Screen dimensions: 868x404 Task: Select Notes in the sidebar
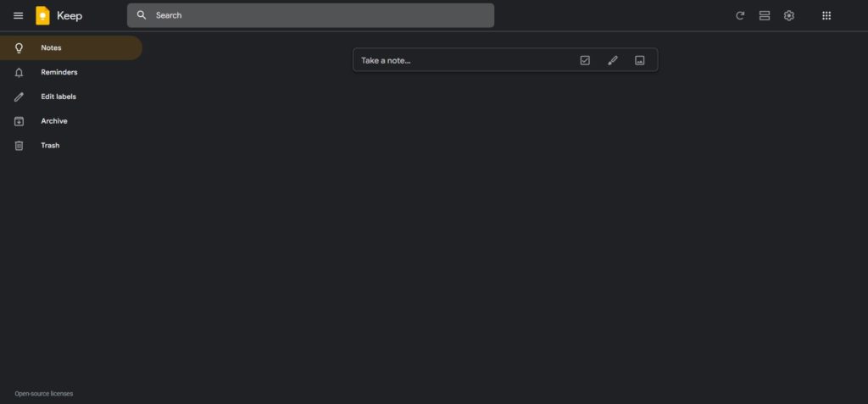coord(71,47)
